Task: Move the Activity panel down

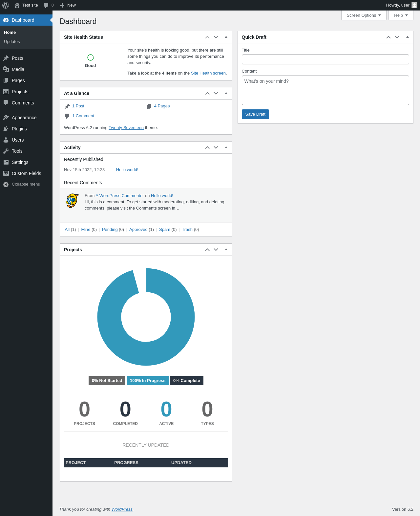Action: [216, 147]
